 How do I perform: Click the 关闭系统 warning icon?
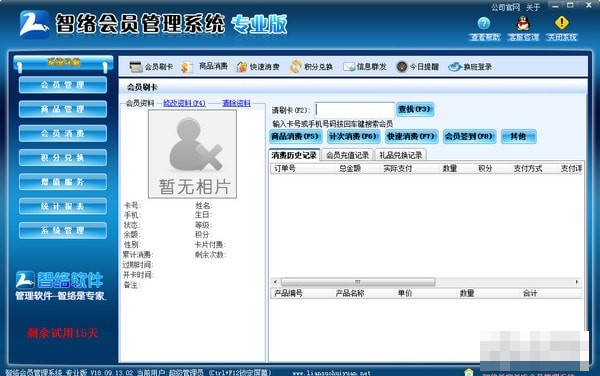coord(562,23)
